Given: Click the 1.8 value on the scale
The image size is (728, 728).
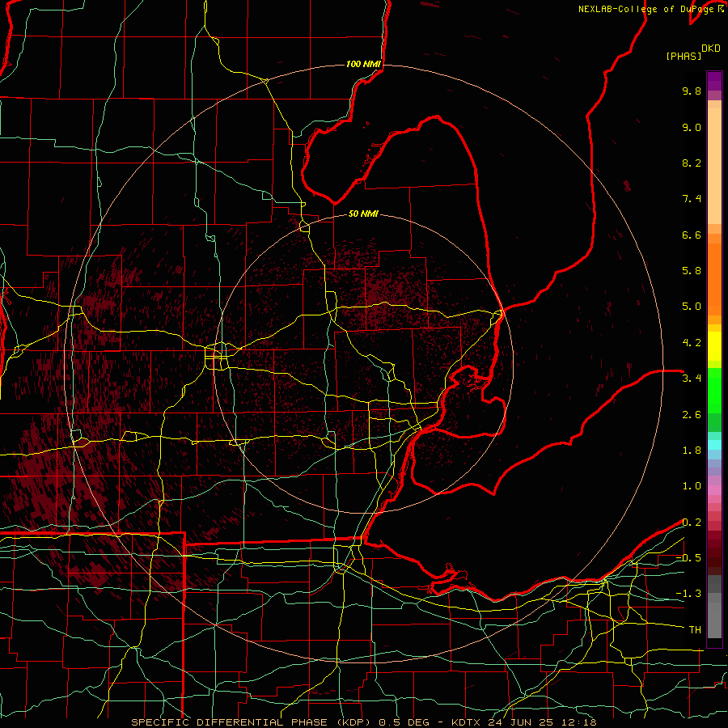Looking at the screenshot, I should pos(692,451).
